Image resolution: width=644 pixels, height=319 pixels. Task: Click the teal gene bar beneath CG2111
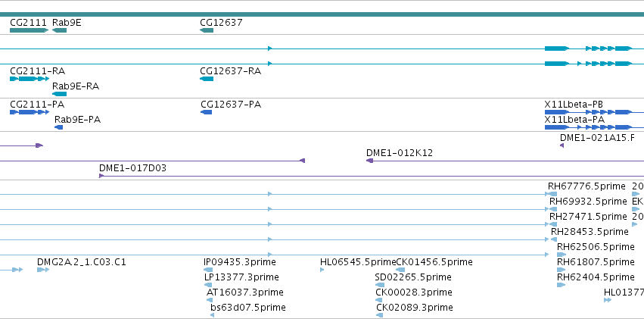pyautogui.click(x=30, y=30)
